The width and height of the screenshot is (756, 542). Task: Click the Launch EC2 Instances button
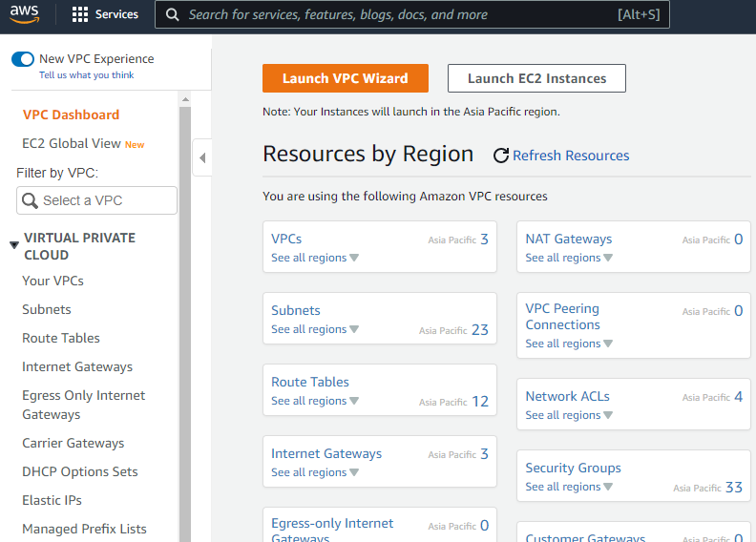(536, 78)
